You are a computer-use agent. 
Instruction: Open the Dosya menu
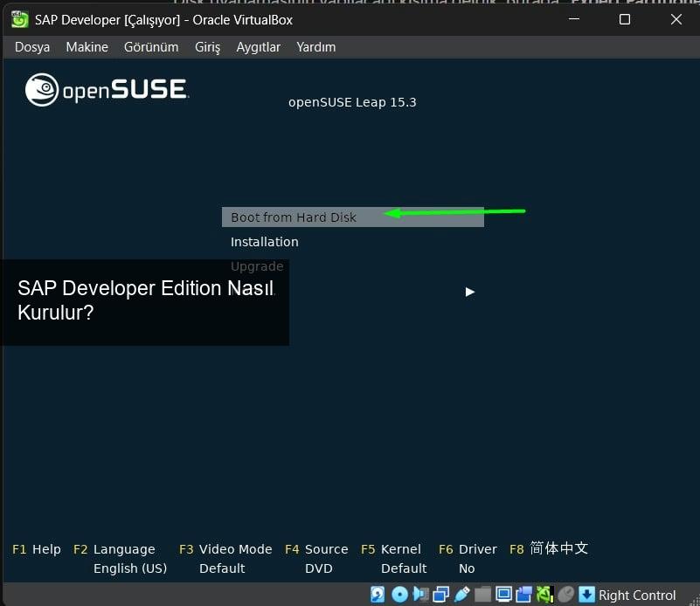(32, 47)
